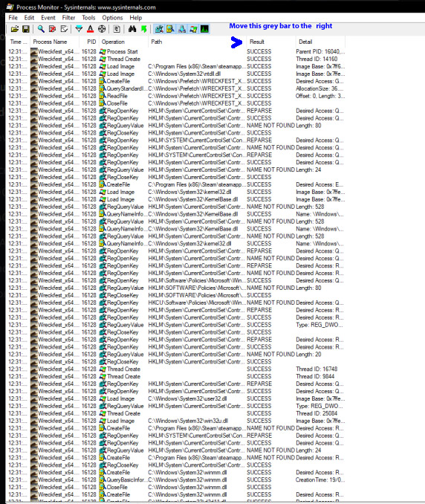Click the 'Thread ID: 16748' detail cell

[317, 369]
